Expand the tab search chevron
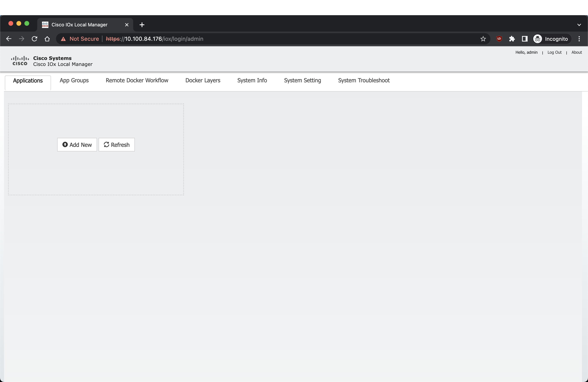This screenshot has width=588, height=382. click(579, 25)
